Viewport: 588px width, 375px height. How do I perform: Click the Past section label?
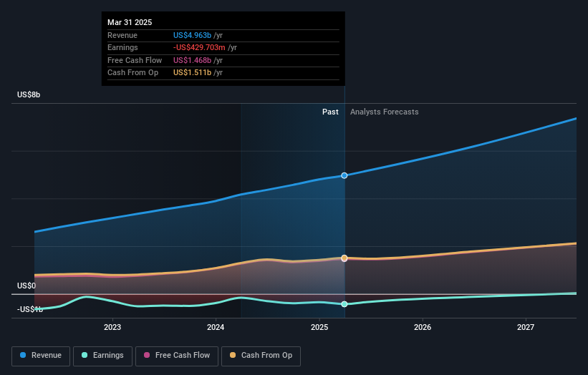[330, 112]
